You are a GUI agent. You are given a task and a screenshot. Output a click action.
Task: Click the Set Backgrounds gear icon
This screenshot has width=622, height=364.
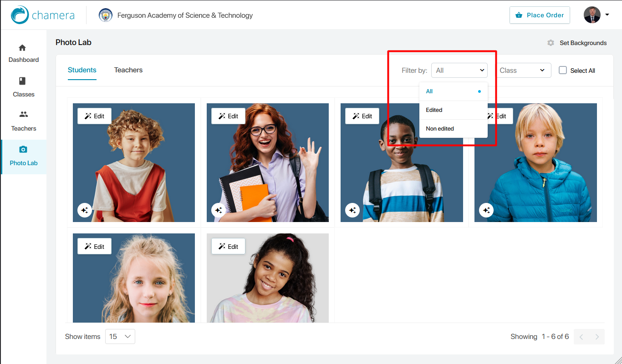(551, 43)
